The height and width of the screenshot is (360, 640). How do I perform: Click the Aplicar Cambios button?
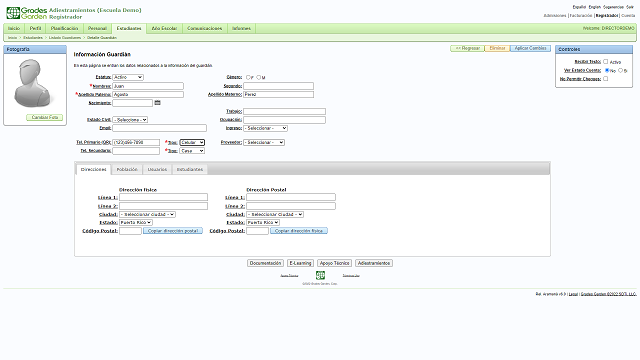tap(530, 48)
